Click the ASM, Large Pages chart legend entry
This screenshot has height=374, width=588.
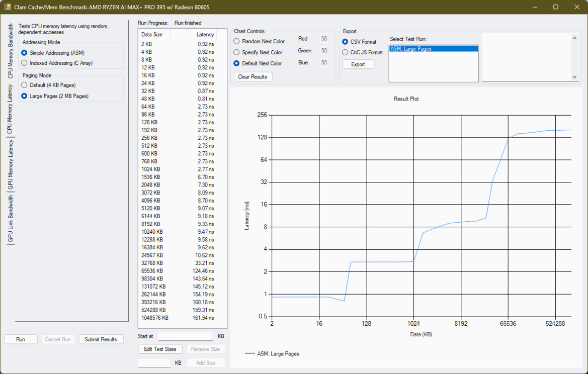tap(272, 354)
